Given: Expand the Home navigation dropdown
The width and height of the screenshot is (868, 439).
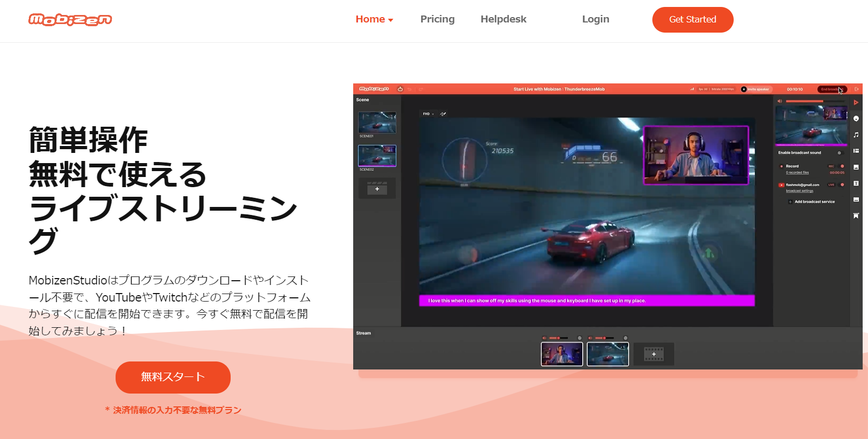Looking at the screenshot, I should (x=375, y=19).
